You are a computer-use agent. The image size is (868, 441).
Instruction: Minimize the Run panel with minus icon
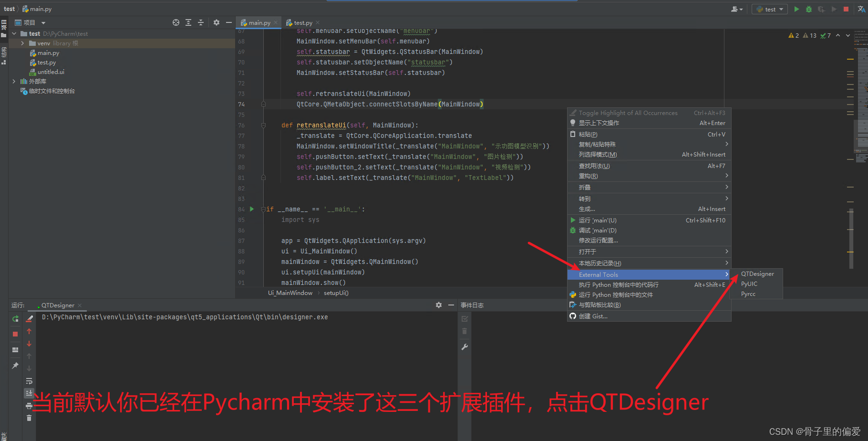451,305
